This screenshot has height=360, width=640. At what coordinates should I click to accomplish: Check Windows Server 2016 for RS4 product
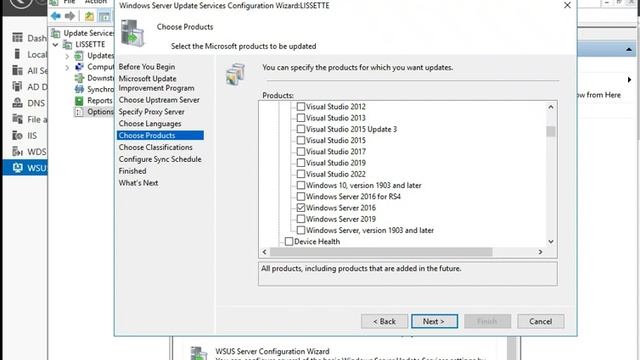pos(301,196)
